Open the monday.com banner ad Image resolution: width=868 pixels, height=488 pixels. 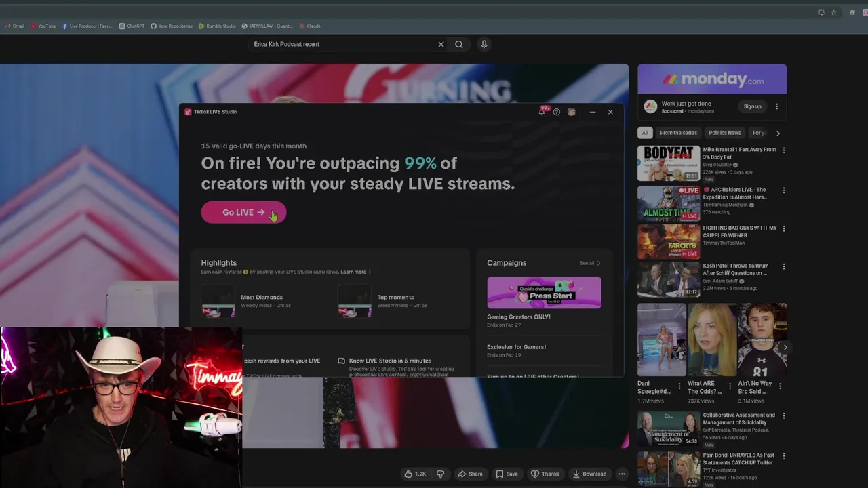pyautogui.click(x=712, y=79)
